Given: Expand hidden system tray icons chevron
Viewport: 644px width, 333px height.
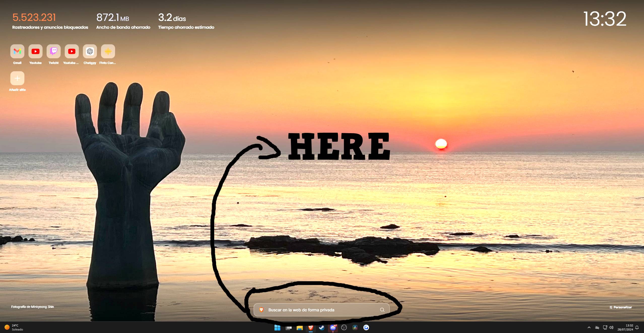Looking at the screenshot, I should [x=589, y=327].
